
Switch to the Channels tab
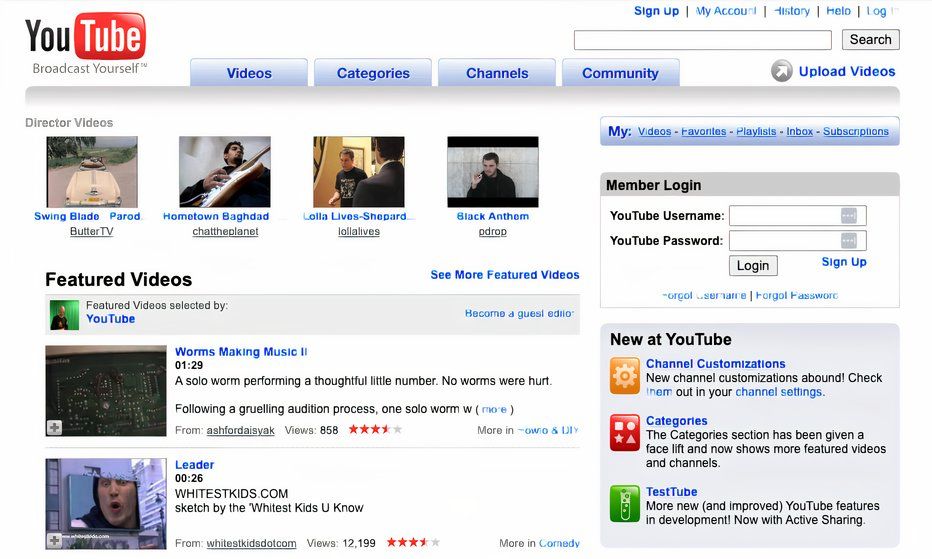(497, 73)
